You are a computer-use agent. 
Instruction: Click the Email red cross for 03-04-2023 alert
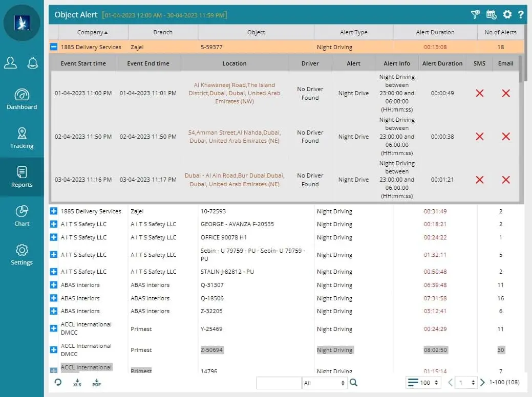point(506,180)
